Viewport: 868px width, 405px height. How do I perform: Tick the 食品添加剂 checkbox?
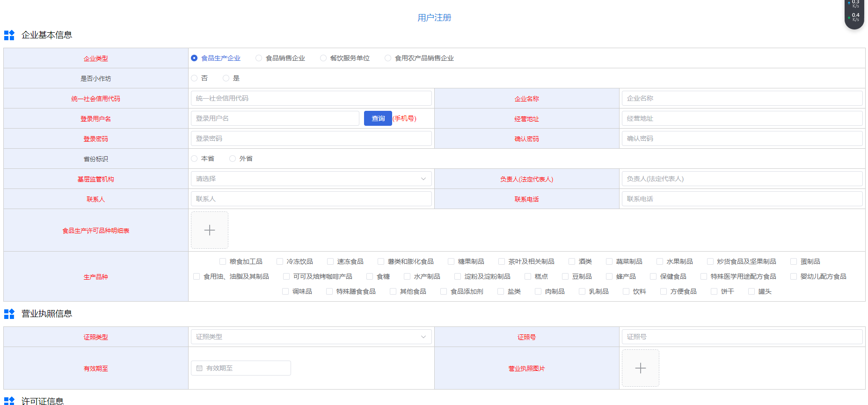(444, 291)
